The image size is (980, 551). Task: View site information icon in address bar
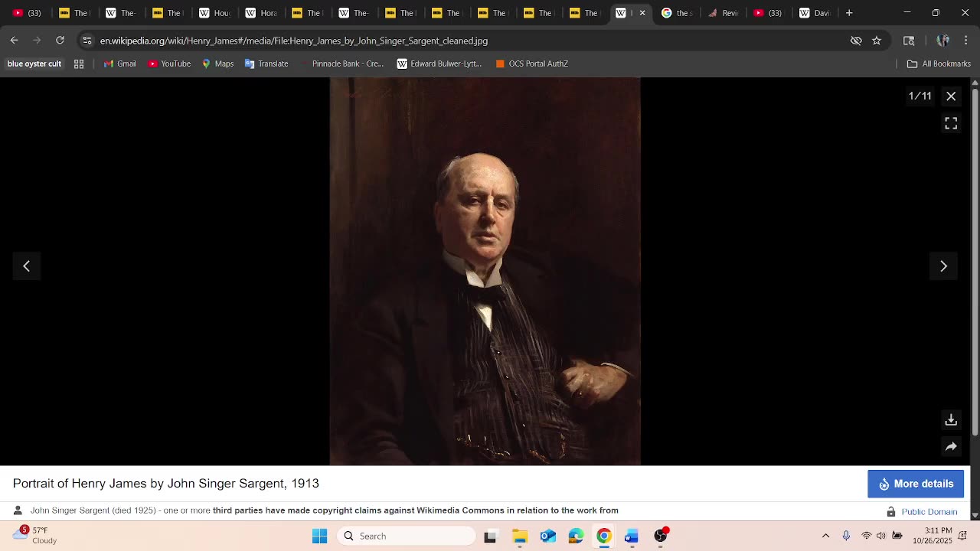pyautogui.click(x=87, y=41)
